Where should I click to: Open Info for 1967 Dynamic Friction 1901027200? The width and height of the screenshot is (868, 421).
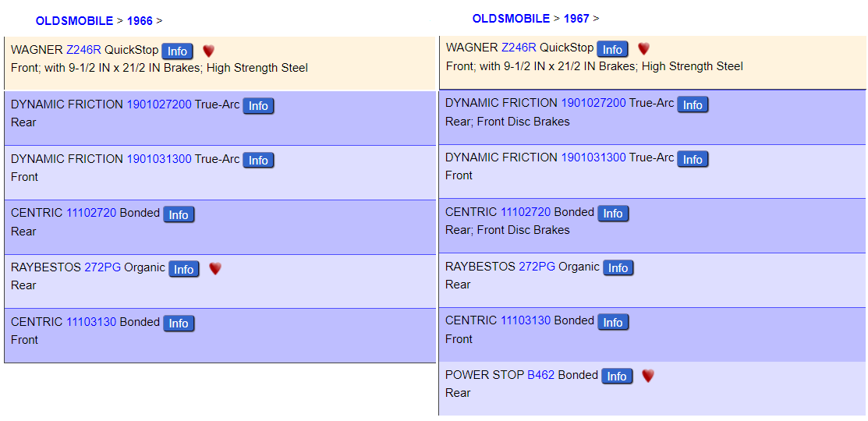pyautogui.click(x=693, y=105)
